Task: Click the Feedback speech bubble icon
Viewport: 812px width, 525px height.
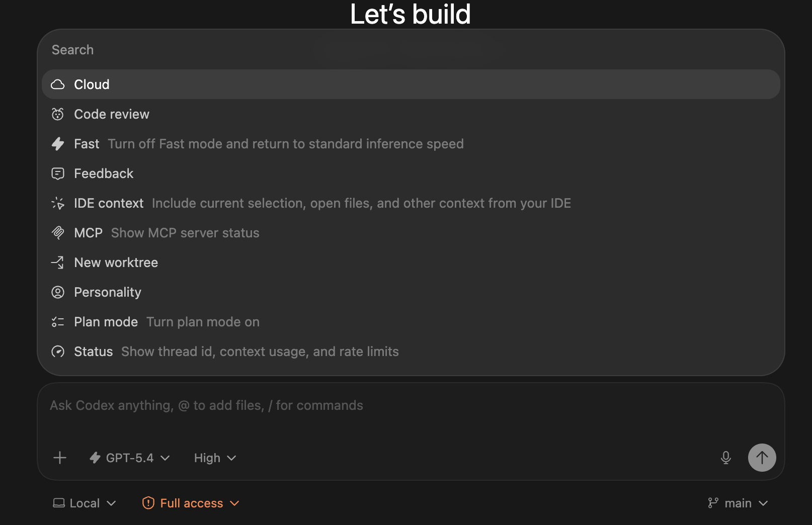Action: tap(58, 173)
